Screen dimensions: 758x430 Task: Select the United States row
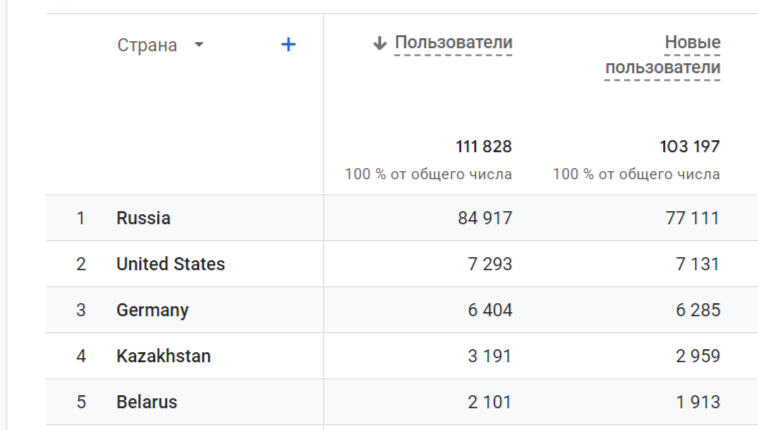(x=170, y=264)
